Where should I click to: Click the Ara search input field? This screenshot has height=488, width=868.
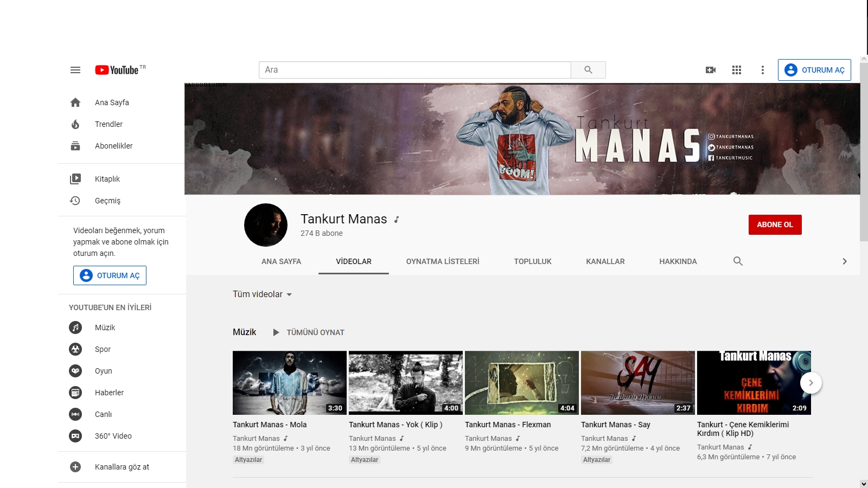point(415,70)
